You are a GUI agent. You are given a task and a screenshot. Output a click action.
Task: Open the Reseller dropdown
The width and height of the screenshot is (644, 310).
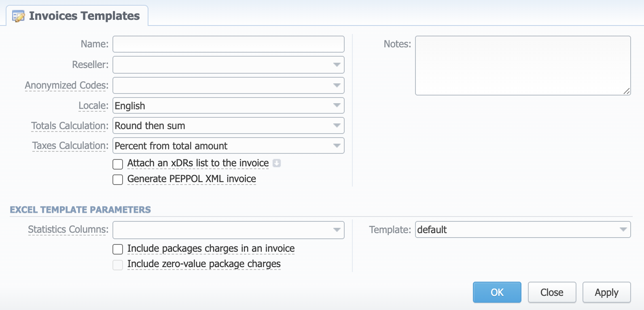click(x=229, y=65)
